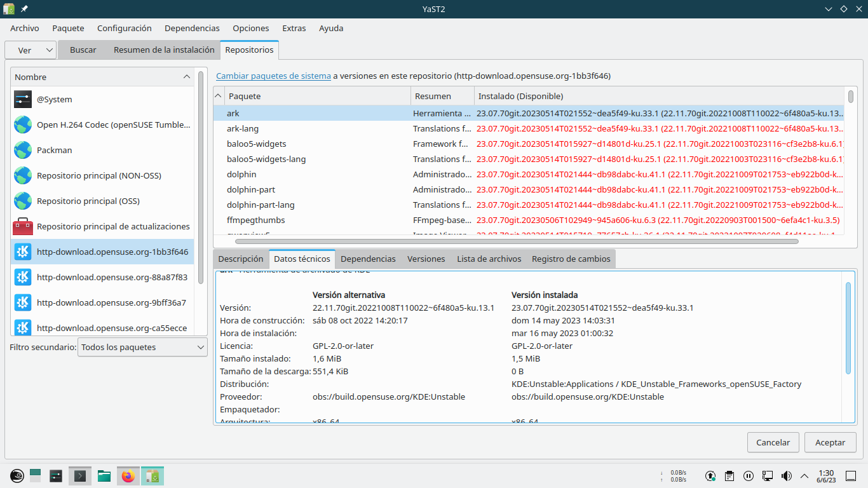The image size is (868, 488).
Task: Click the Cambiar paquetes de sistema link
Action: pyautogui.click(x=273, y=76)
